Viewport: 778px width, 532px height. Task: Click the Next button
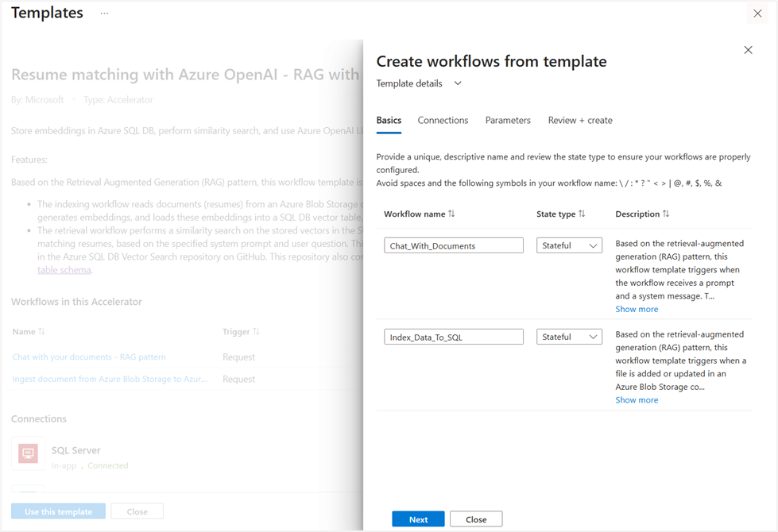coord(418,519)
